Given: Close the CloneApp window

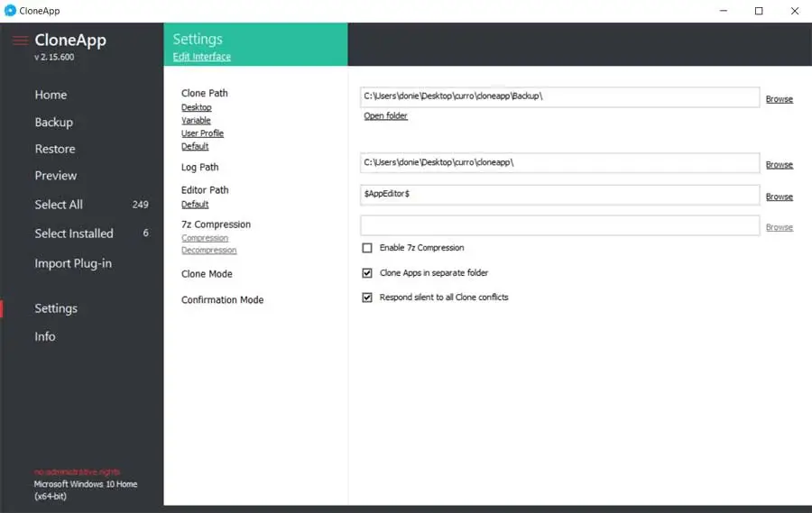Looking at the screenshot, I should [x=795, y=11].
